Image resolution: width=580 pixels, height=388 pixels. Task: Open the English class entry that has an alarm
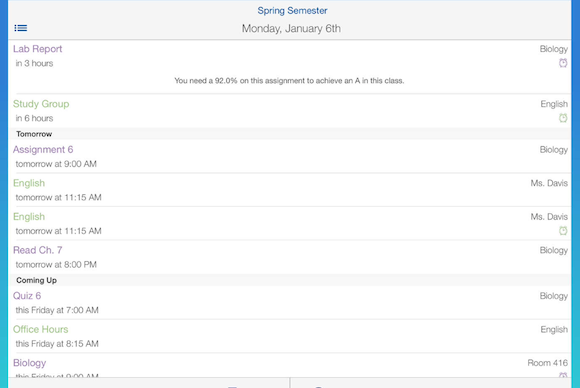click(x=29, y=217)
